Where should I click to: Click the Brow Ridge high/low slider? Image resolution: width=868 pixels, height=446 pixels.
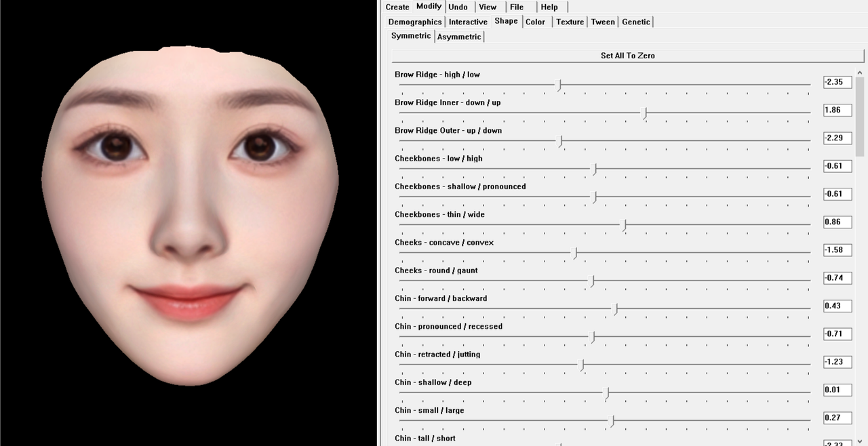605,85
